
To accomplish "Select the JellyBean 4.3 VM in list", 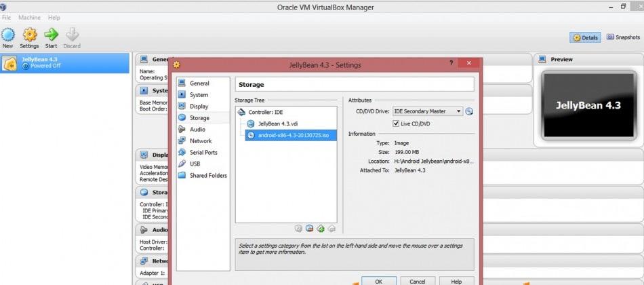I will point(64,63).
